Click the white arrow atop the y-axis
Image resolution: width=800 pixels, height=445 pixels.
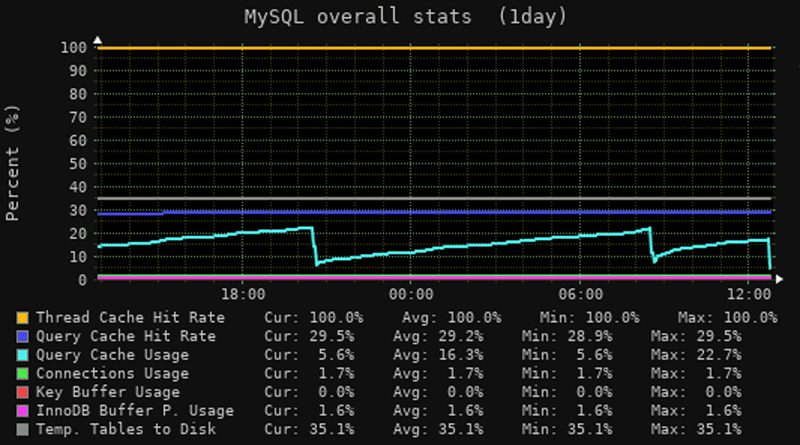97,40
